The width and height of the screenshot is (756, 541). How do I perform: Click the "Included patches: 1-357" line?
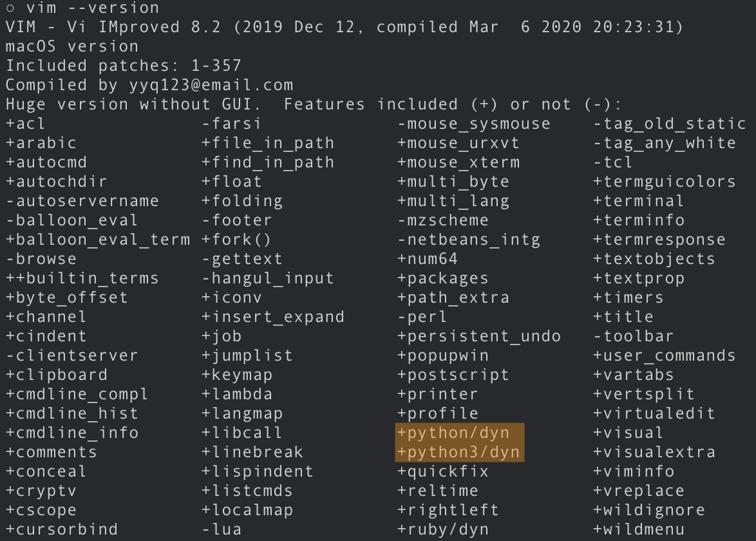tap(124, 66)
